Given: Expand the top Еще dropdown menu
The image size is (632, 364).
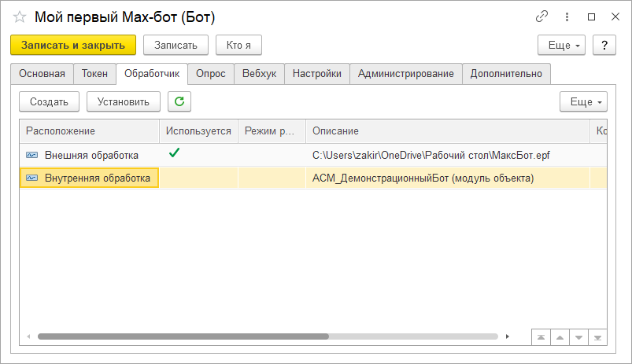Looking at the screenshot, I should click(x=561, y=45).
